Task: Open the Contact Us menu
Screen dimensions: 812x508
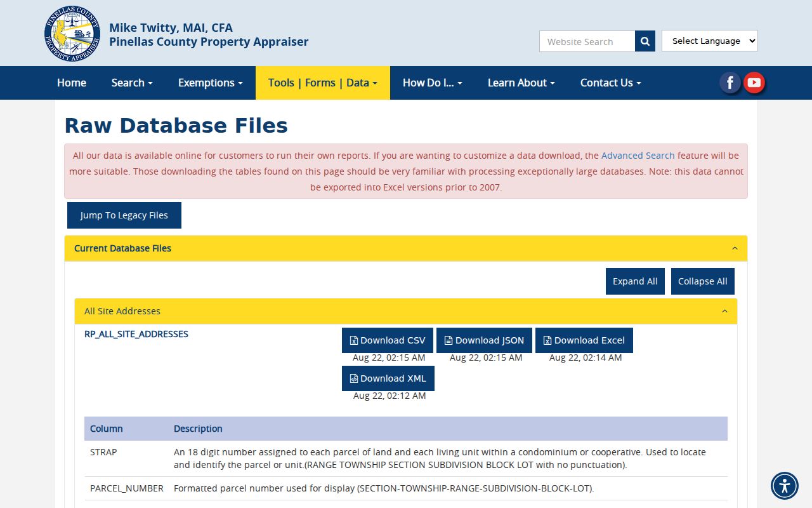Action: click(x=611, y=83)
